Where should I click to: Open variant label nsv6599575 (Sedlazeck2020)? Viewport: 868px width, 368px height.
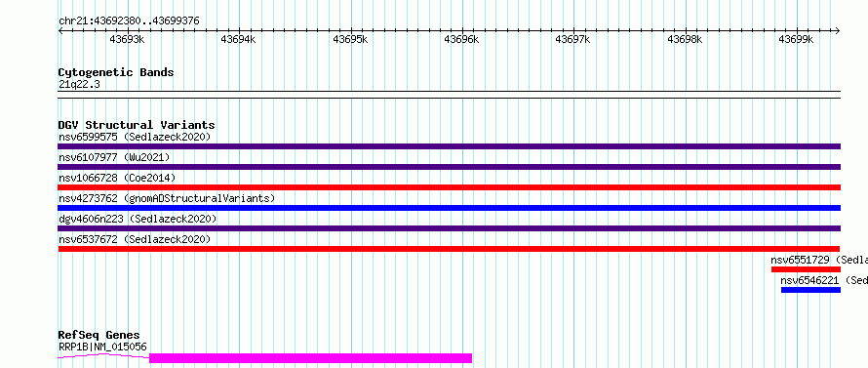[135, 137]
